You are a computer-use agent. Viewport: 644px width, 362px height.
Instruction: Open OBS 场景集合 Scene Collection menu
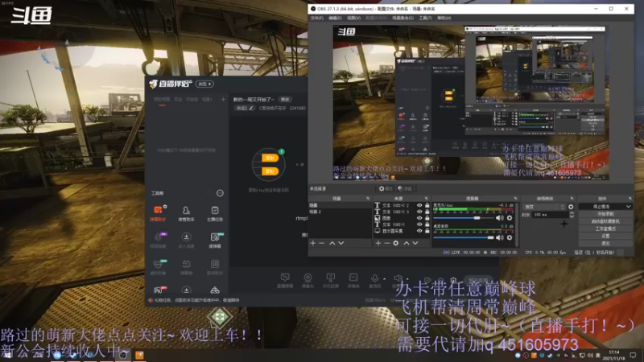point(402,18)
